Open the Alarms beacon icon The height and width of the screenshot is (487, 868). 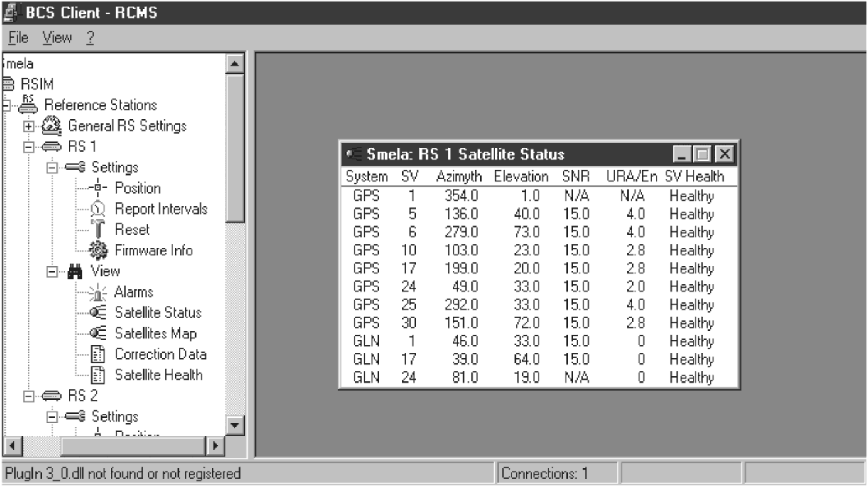coord(98,292)
